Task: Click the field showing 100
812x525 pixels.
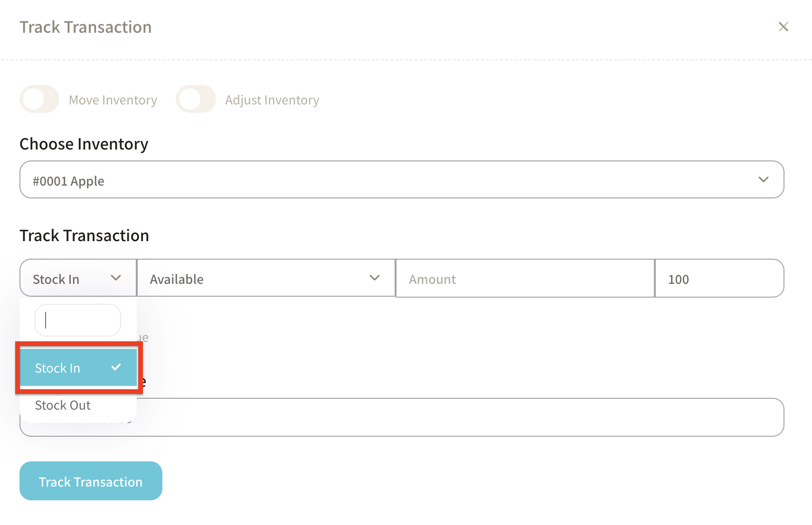Action: [x=719, y=279]
